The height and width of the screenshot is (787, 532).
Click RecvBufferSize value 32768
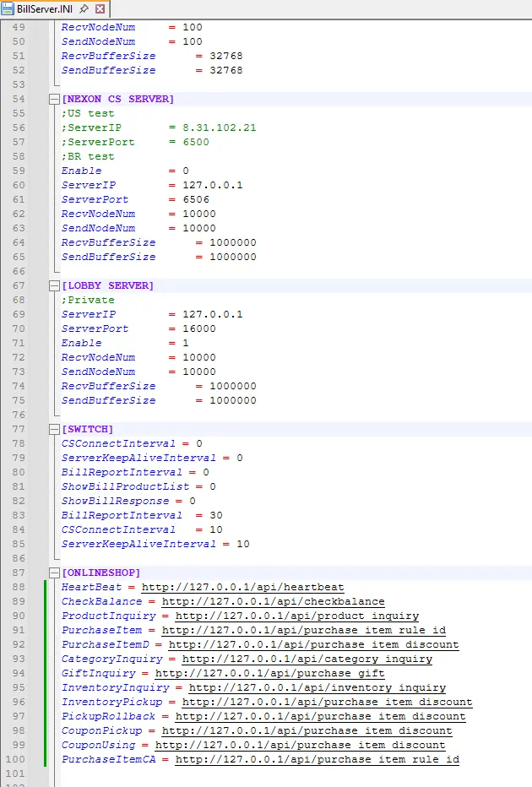(x=225, y=56)
